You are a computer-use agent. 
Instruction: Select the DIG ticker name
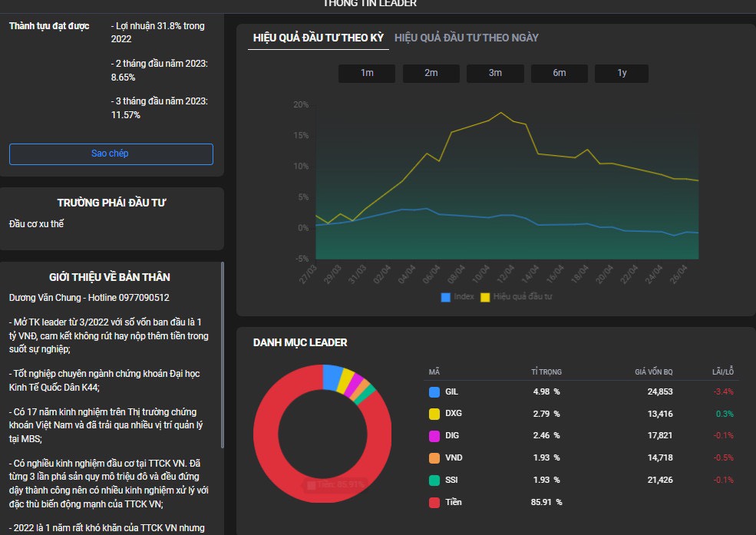click(452, 436)
